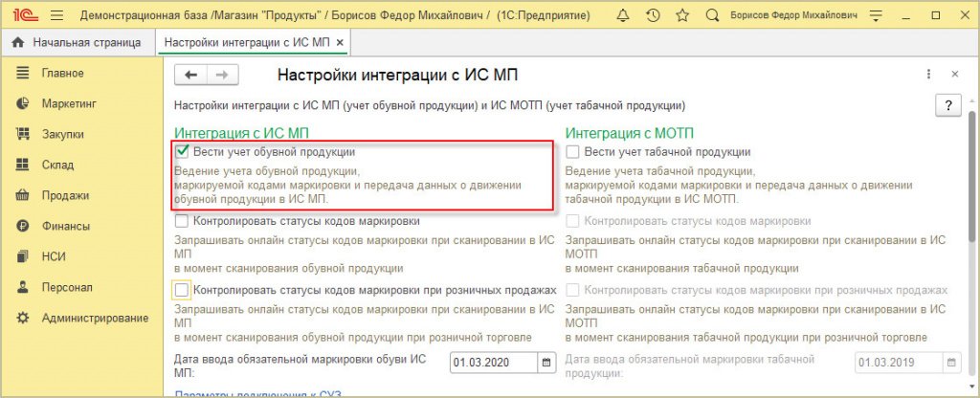Open the three-dot more actions menu
980x398 pixels.
(x=928, y=75)
